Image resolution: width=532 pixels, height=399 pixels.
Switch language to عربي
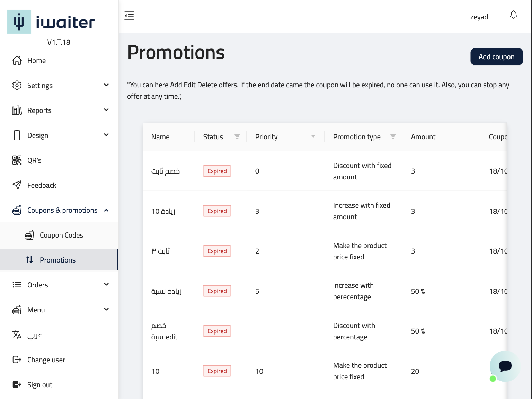35,335
